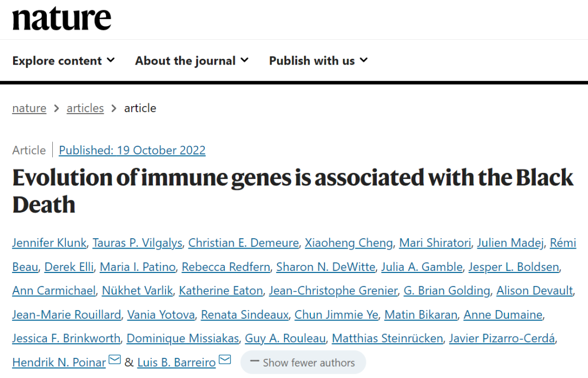The image size is (588, 378).
Task: Expand the Explore content menu
Action: tap(63, 61)
